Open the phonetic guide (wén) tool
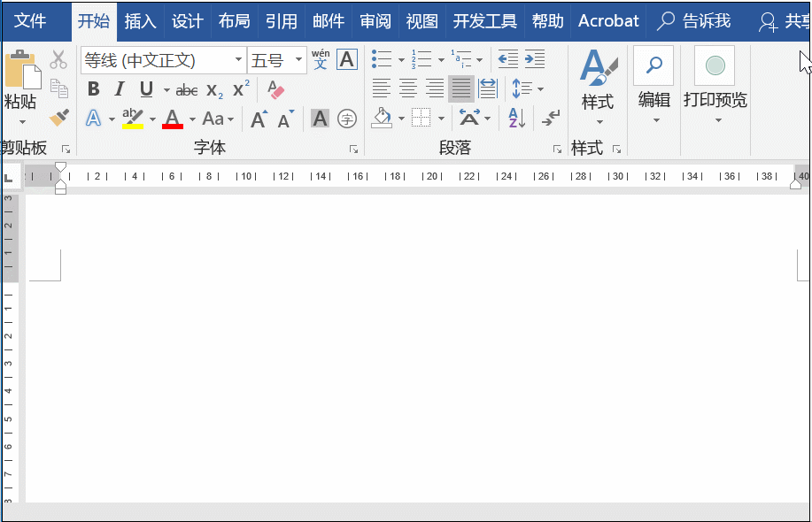Image resolution: width=812 pixels, height=522 pixels. [x=321, y=59]
